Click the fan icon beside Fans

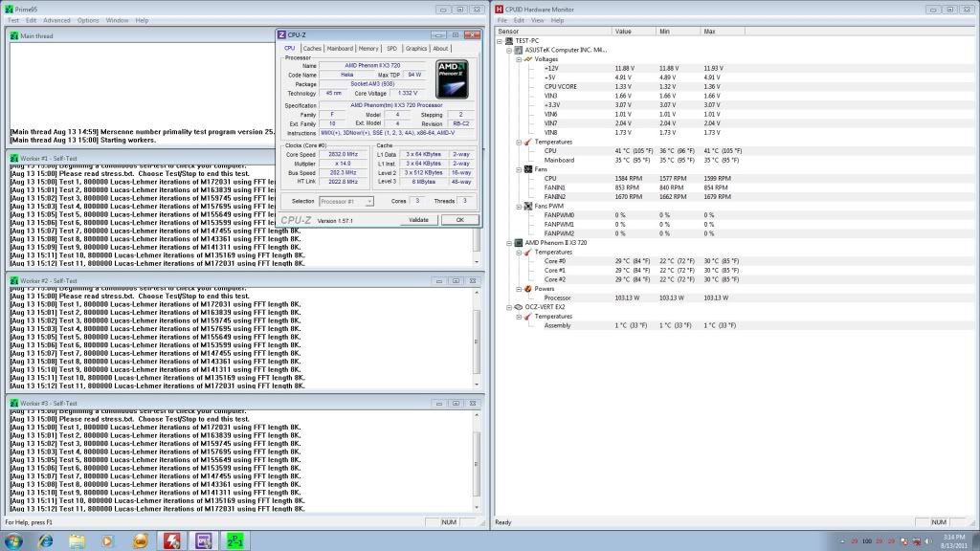[528, 169]
